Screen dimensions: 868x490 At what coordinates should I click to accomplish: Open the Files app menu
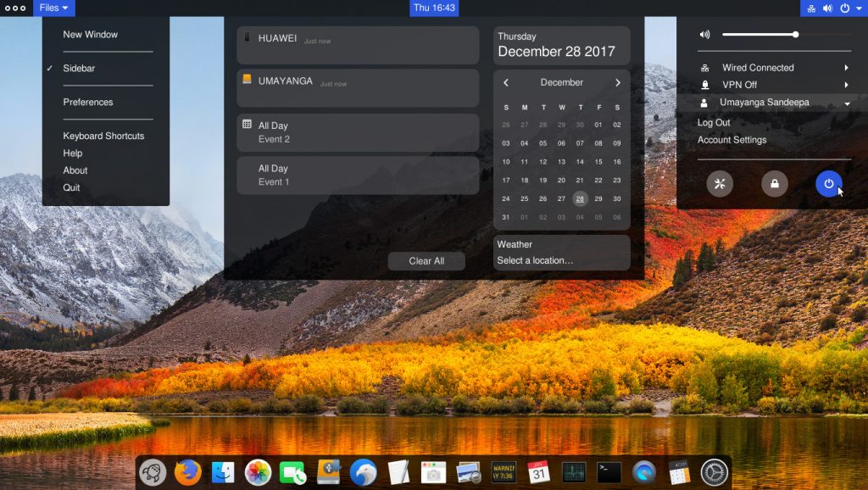coord(53,8)
